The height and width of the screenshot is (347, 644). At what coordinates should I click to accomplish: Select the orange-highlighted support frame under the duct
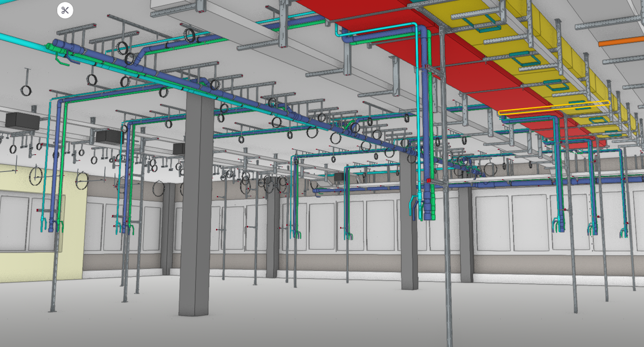[554, 108]
